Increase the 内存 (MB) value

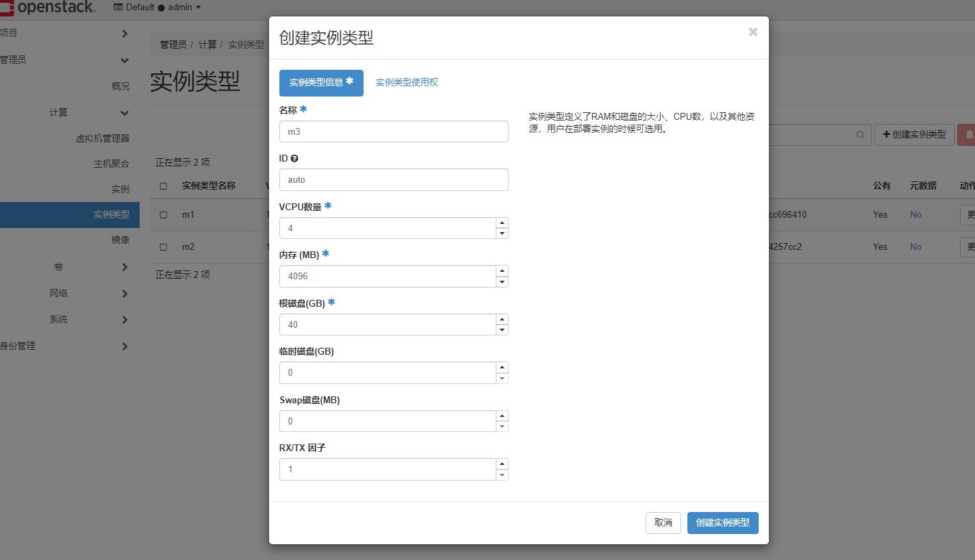pos(503,271)
